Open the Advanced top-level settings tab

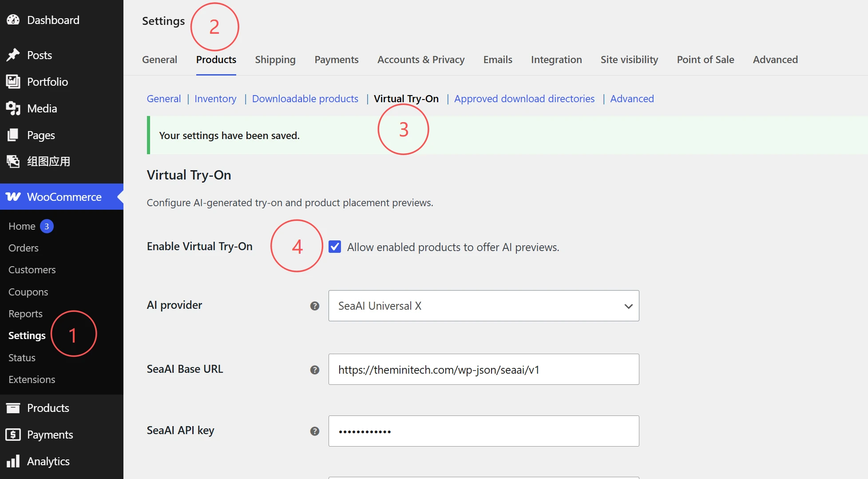pos(775,60)
